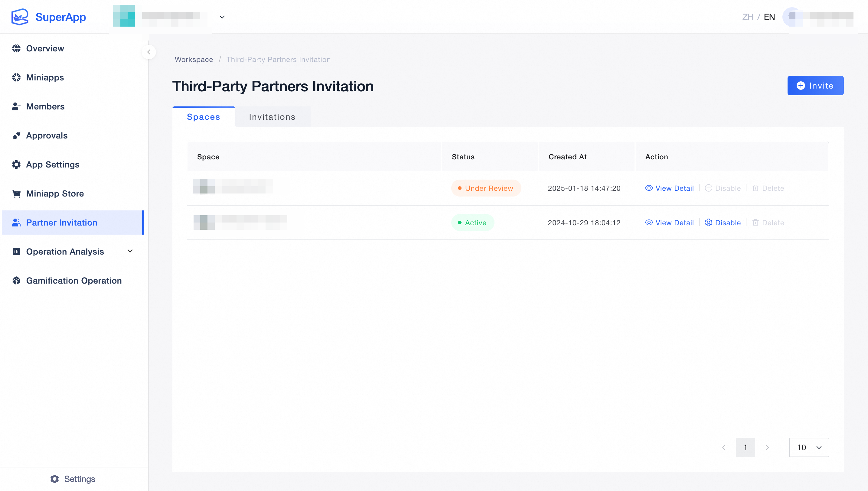Select the Spaces tab
The height and width of the screenshot is (491, 868).
click(204, 117)
